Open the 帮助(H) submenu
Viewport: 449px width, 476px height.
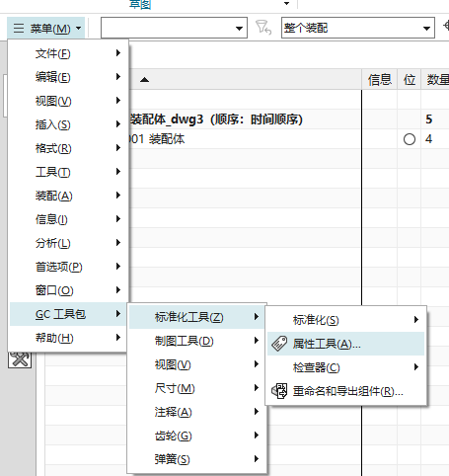click(x=68, y=338)
